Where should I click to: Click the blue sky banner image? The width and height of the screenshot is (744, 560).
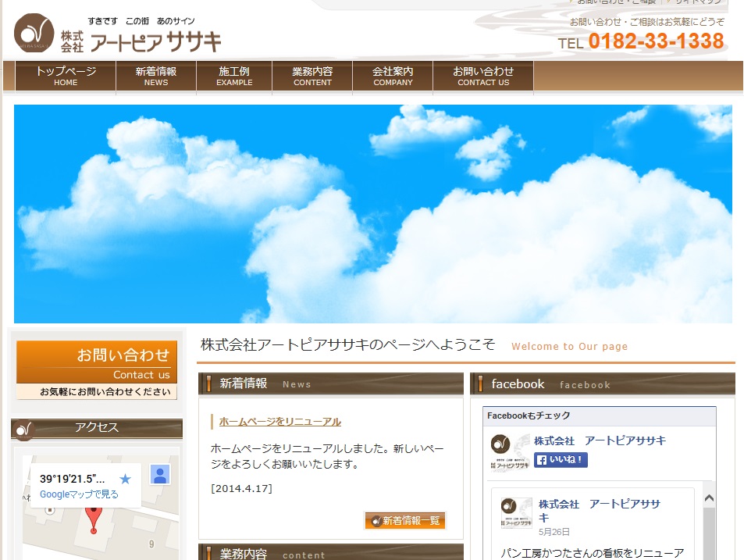pyautogui.click(x=373, y=213)
